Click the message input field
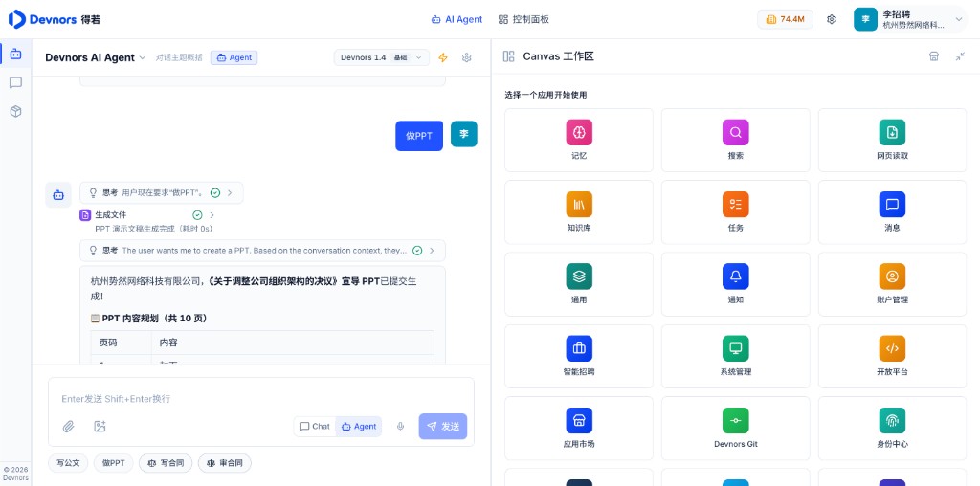This screenshot has height=486, width=980. (261, 399)
